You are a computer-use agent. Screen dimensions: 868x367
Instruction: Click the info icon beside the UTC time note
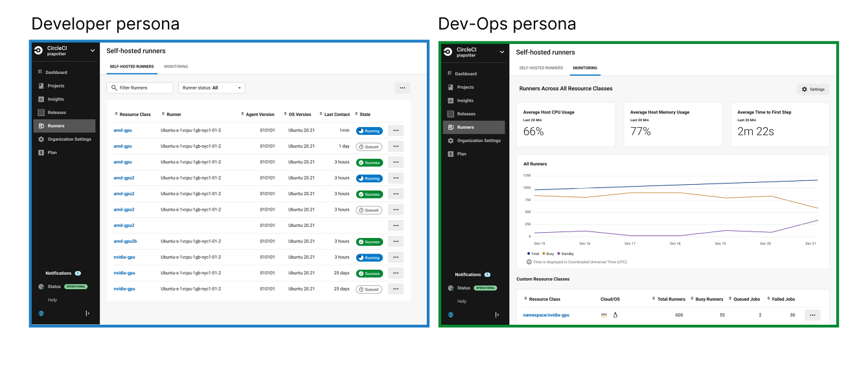pos(529,262)
